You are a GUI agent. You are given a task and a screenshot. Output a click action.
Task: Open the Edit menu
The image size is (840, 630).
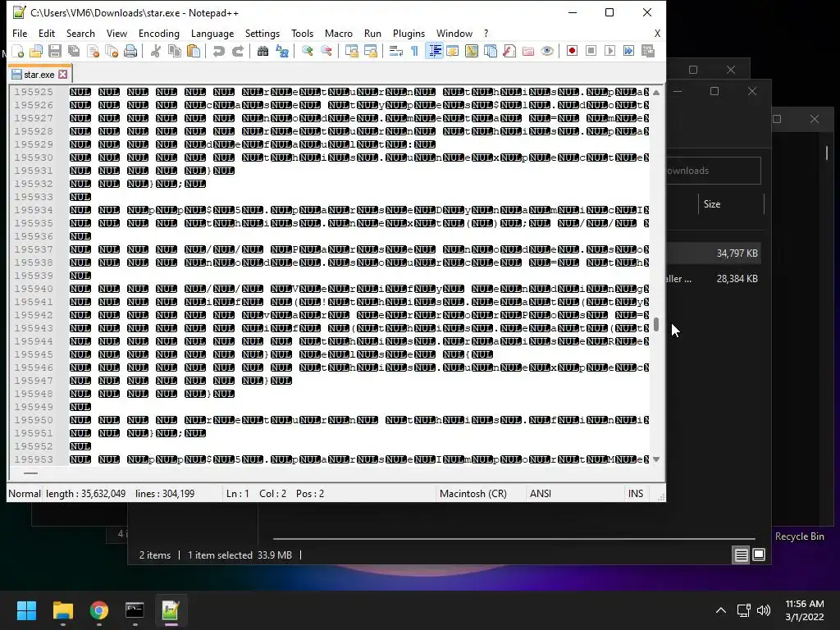coord(47,33)
